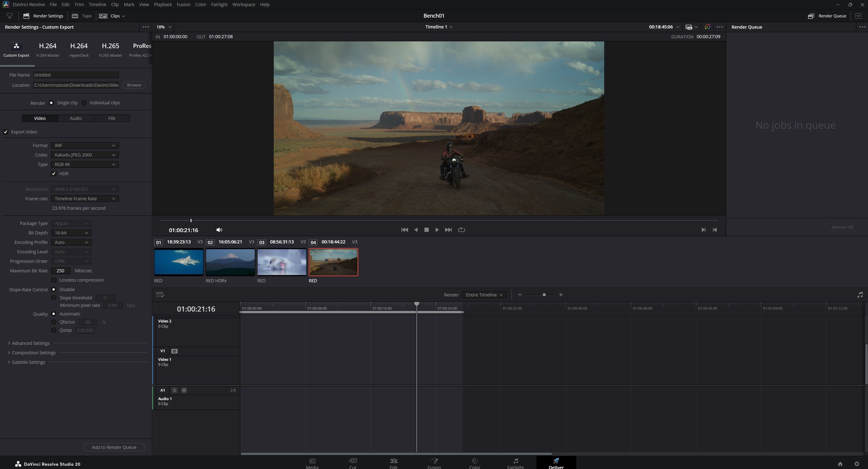Select the Custom Export preset icon
The width and height of the screenshot is (868, 469).
16,46
